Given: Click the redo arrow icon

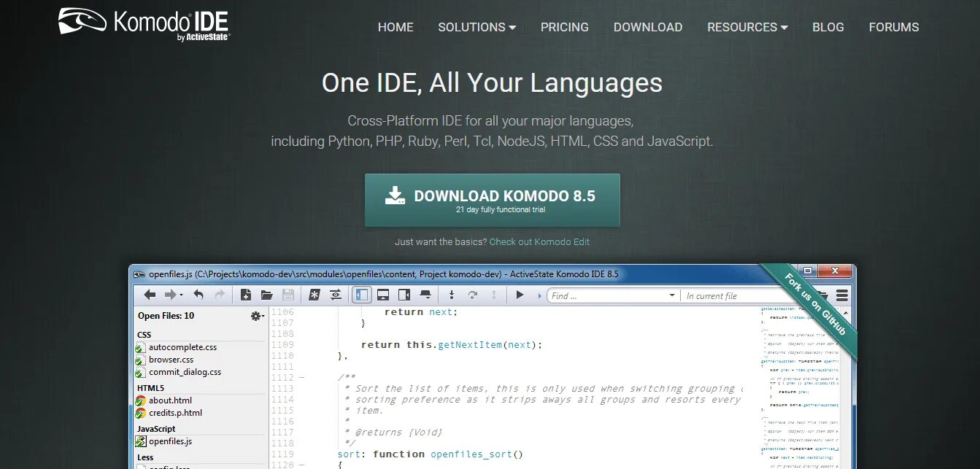Looking at the screenshot, I should (219, 295).
